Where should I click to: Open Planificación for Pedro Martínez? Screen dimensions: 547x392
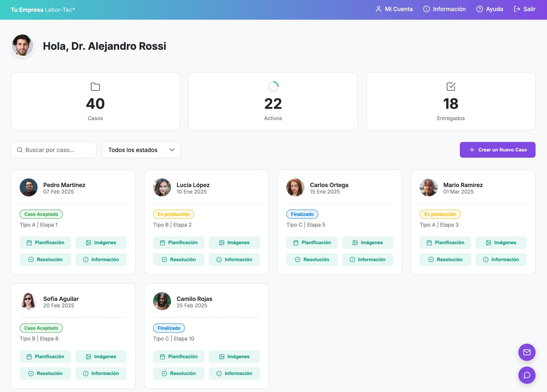click(x=45, y=242)
